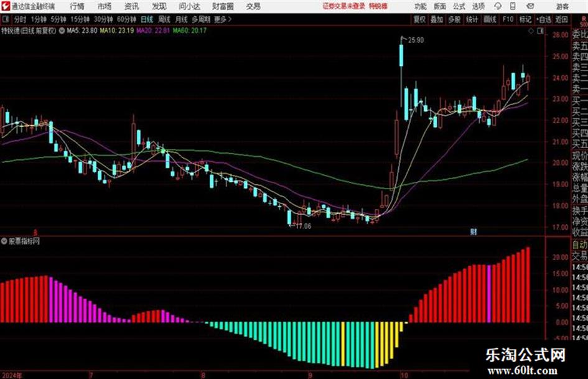
Task: Click the diamond icon above the price axis
Action: point(531,31)
